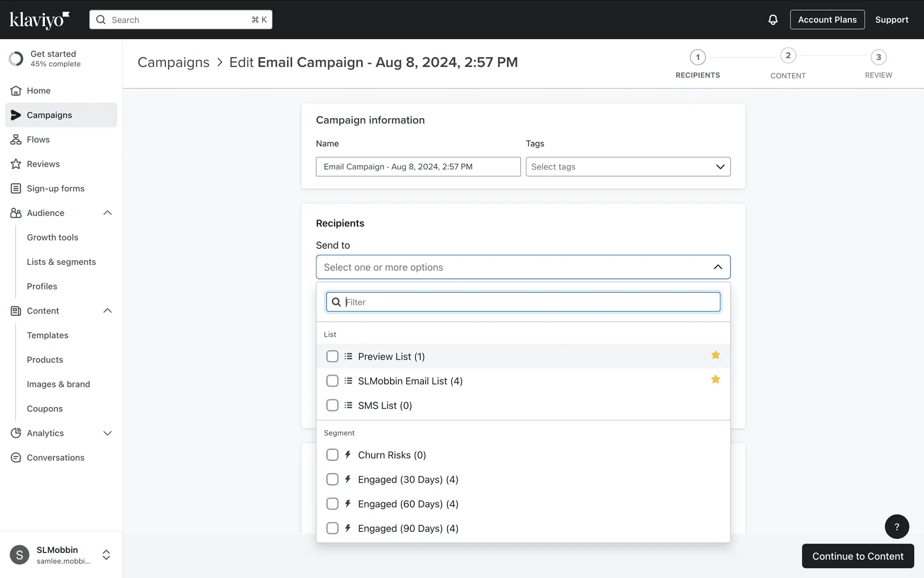This screenshot has height=578, width=924.
Task: Open the Select tags dropdown
Action: click(x=628, y=167)
